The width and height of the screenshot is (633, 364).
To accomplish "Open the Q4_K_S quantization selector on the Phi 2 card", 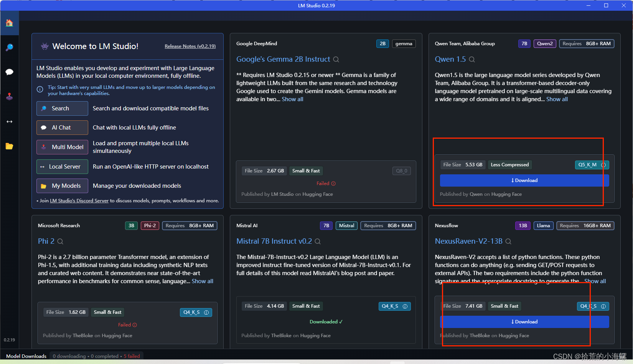I will pos(196,312).
